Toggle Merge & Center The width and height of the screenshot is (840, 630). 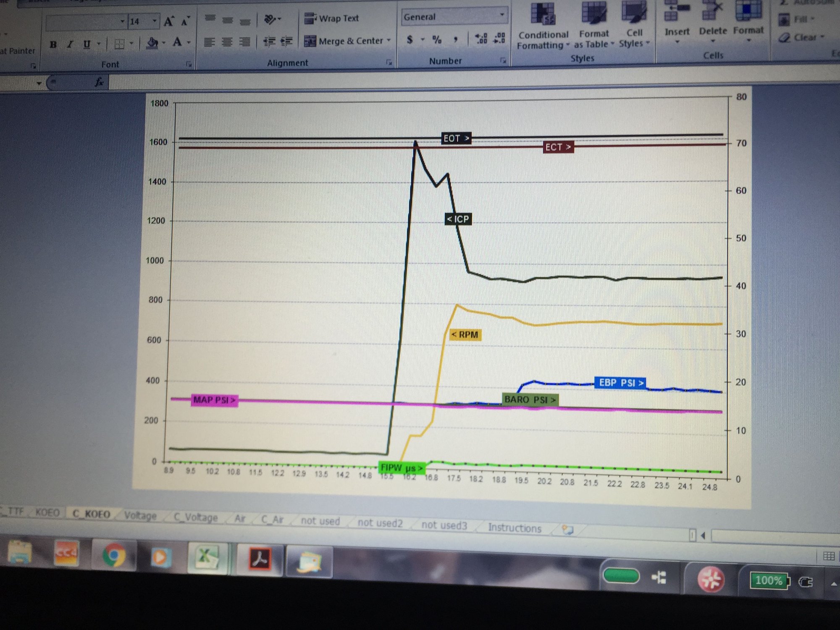pos(347,41)
